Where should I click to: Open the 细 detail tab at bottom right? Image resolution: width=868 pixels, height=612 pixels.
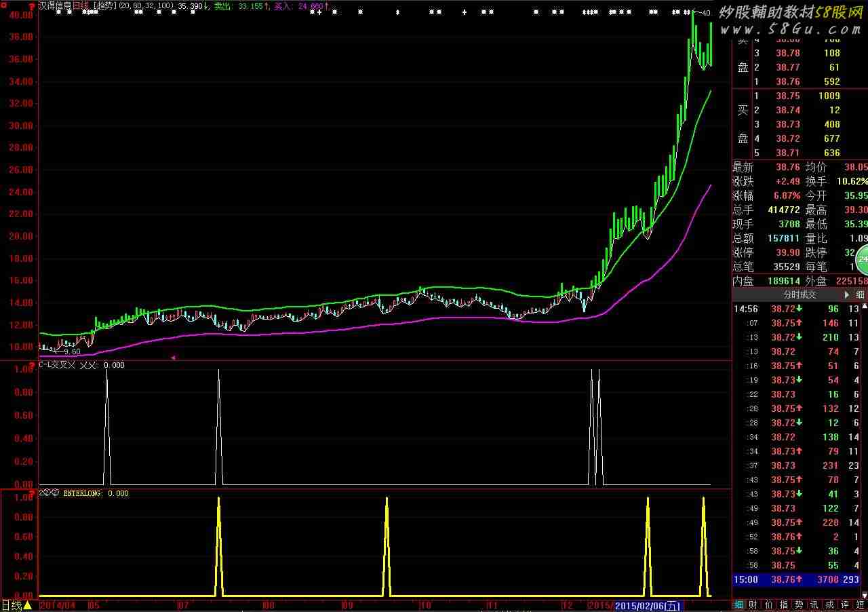click(x=740, y=605)
